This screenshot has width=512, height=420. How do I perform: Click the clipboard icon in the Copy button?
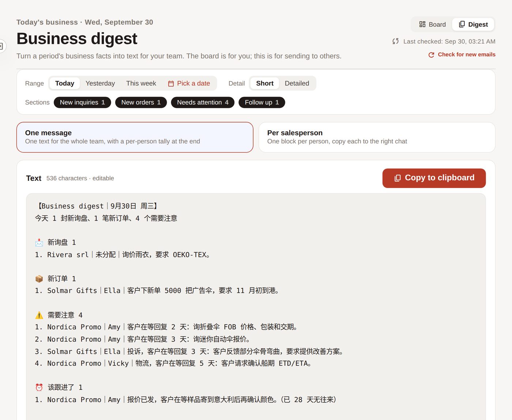[398, 178]
